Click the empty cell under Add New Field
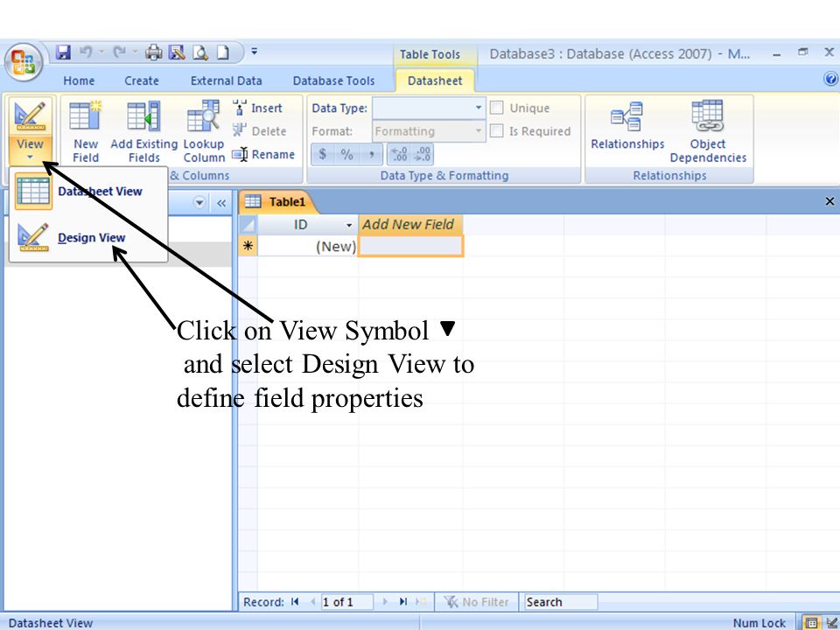 click(x=409, y=247)
